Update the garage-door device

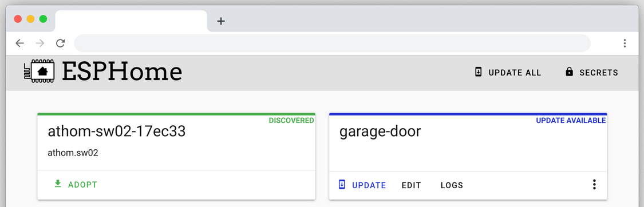362,185
